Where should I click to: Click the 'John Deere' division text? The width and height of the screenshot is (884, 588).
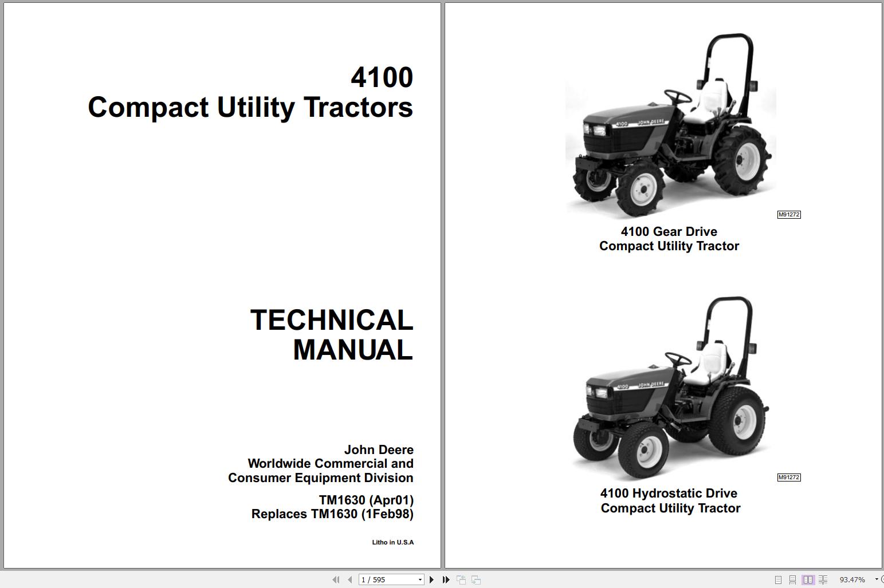click(x=379, y=449)
